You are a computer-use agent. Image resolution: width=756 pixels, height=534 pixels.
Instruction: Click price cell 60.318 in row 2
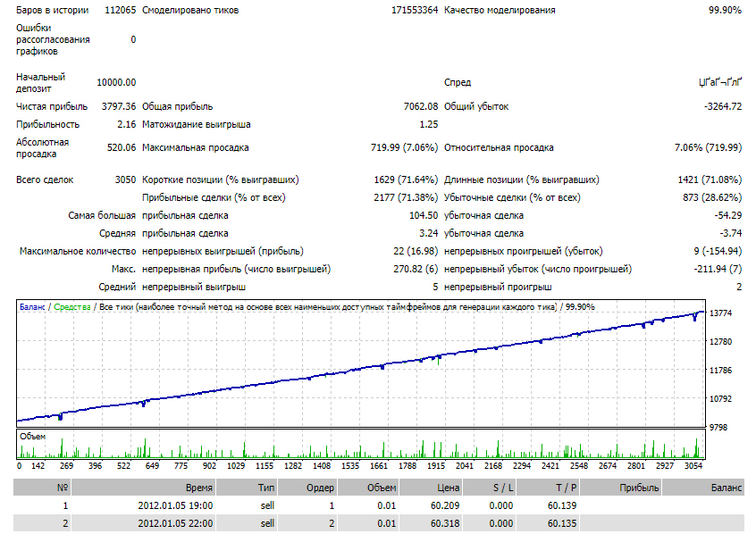[445, 523]
